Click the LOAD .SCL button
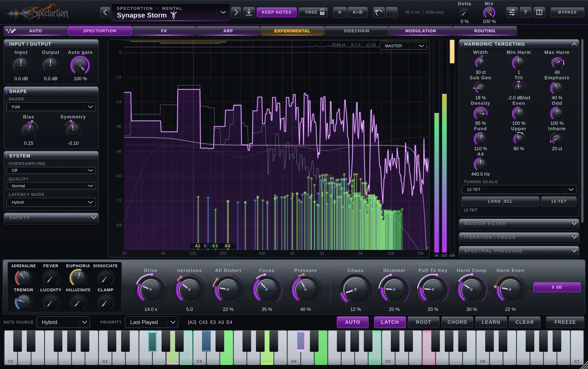This screenshot has height=369, width=588. click(500, 201)
